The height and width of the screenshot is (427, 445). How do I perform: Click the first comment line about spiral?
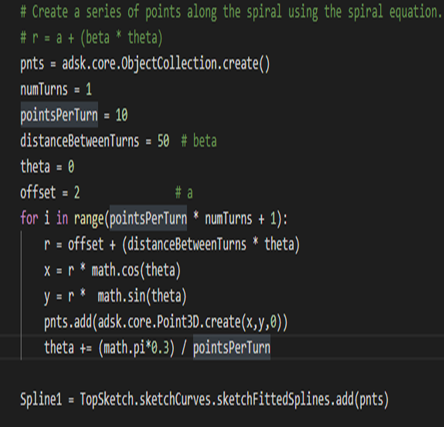231,12
